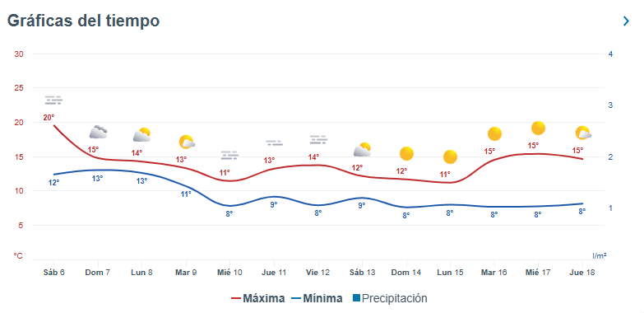This screenshot has width=644, height=313.
Task: Click the cloudy icon for Dom 7
Action: [x=98, y=132]
